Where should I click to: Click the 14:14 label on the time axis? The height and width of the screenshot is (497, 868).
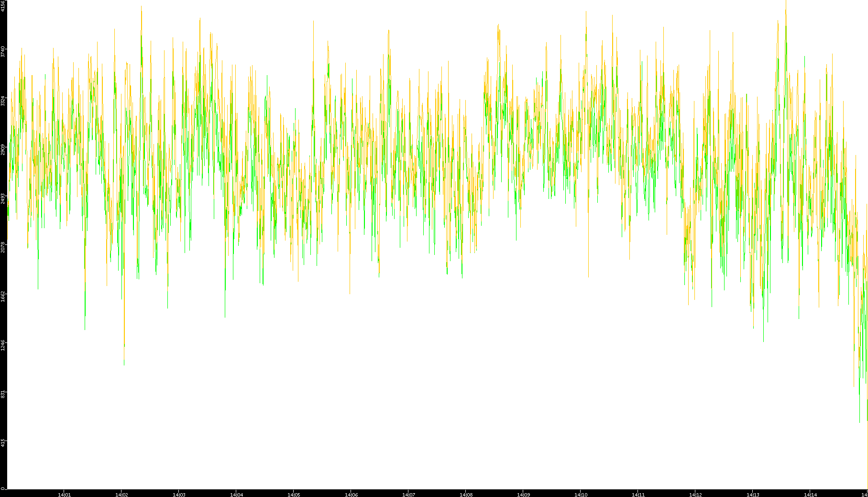click(x=810, y=495)
